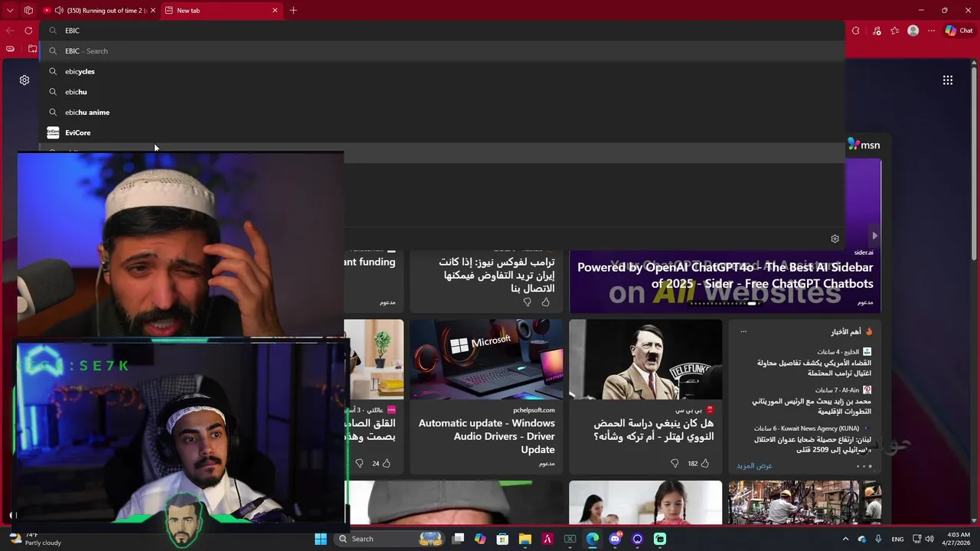Open the red A app on taskbar

pos(547,539)
